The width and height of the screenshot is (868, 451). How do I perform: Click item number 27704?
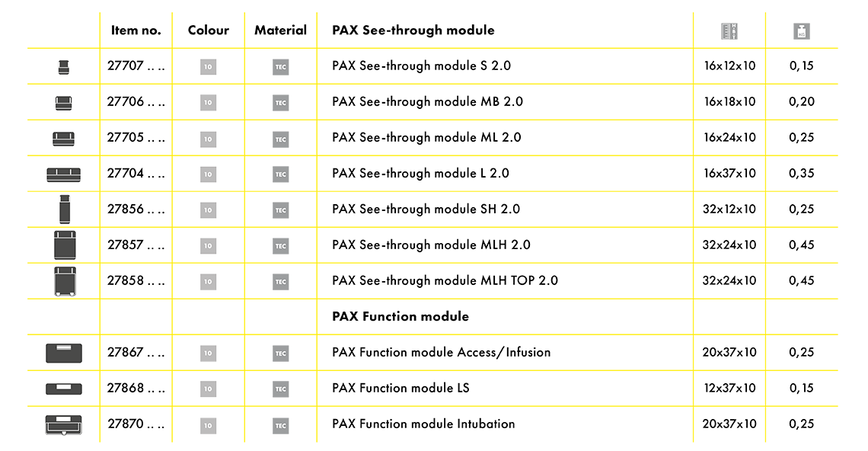tap(136, 174)
